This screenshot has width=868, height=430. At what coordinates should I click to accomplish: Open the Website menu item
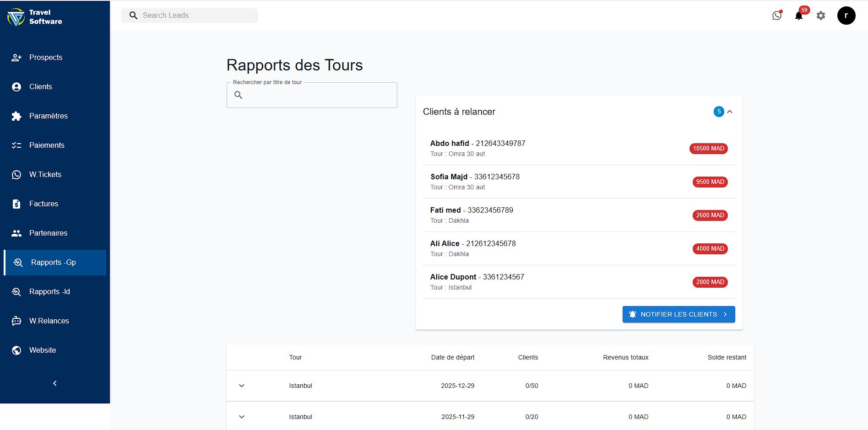(43, 350)
